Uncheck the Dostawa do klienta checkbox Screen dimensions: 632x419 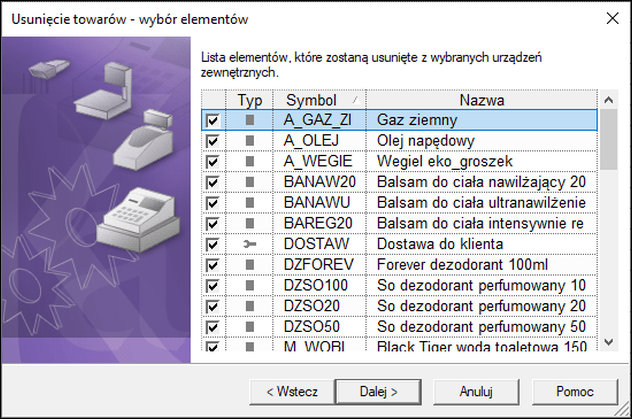212,244
